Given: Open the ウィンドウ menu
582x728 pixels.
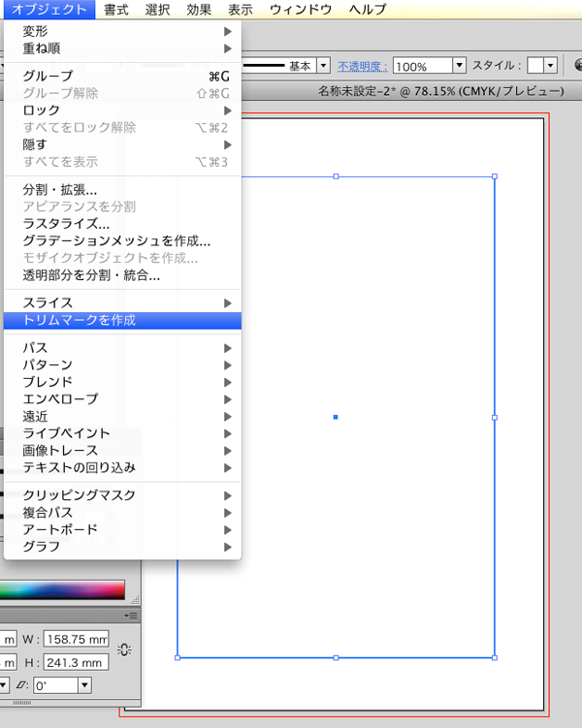Looking at the screenshot, I should click(x=301, y=10).
